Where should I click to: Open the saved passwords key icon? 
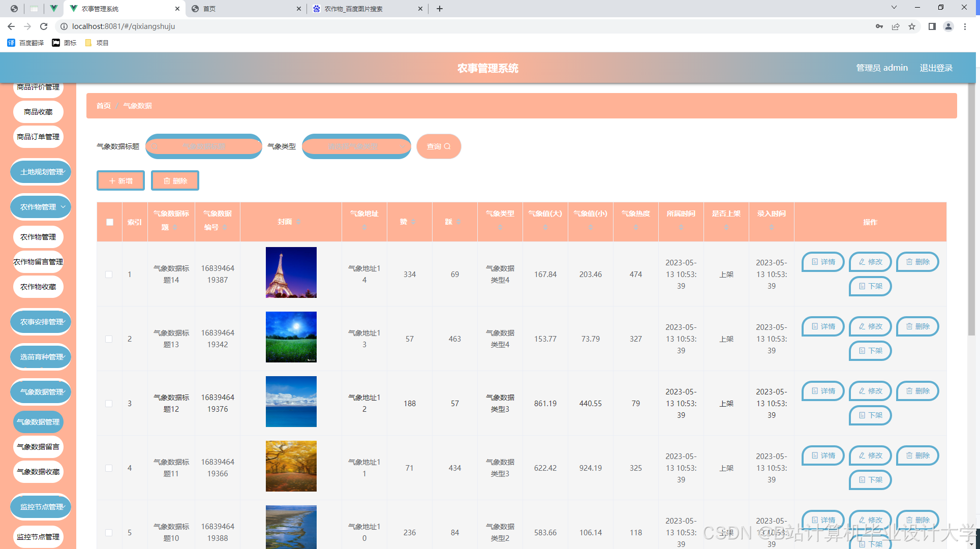pyautogui.click(x=879, y=26)
